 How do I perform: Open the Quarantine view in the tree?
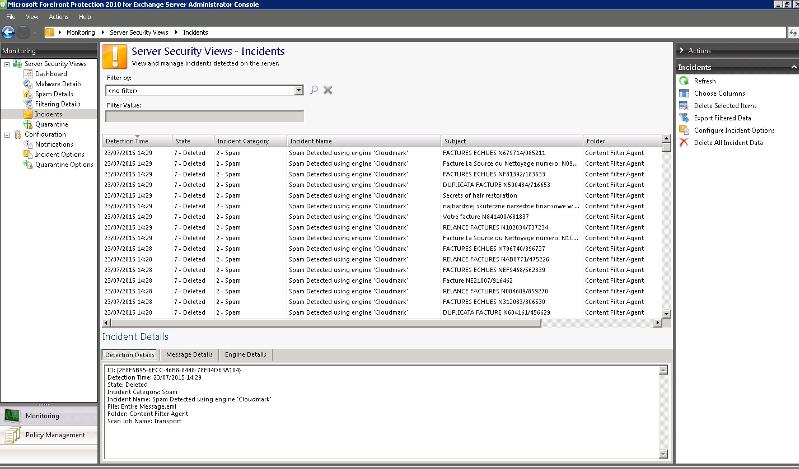click(x=51, y=124)
